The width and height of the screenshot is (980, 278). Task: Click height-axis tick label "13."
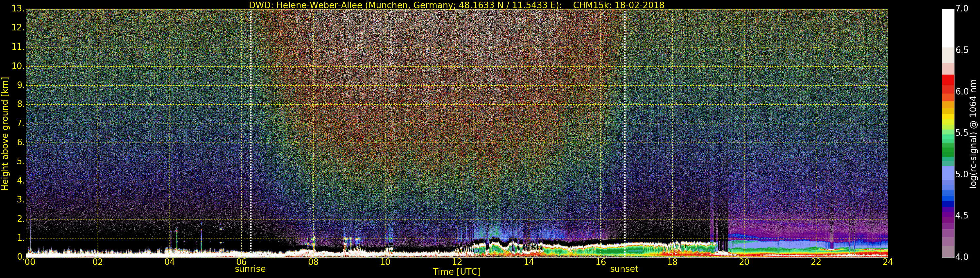(18, 9)
